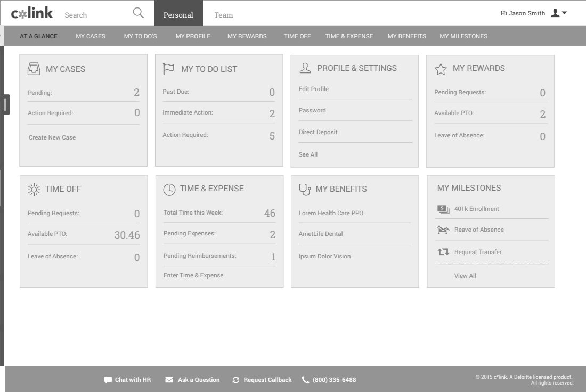
Task: Click Request Callback in the footer
Action: click(x=262, y=380)
